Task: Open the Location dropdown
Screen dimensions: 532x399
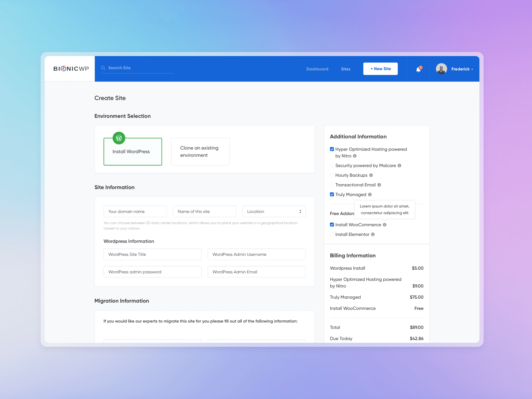Action: 274,211
